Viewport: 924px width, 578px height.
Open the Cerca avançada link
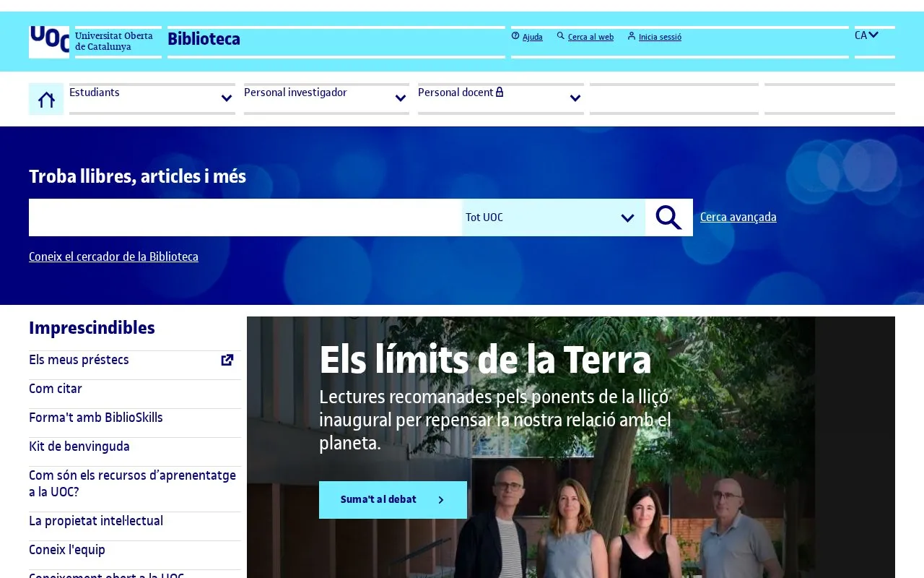[738, 217]
